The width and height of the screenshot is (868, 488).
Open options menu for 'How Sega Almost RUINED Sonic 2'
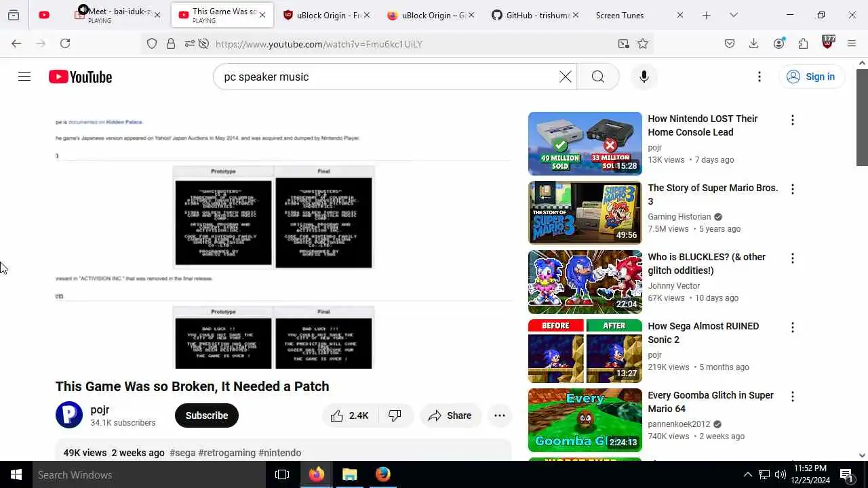pyautogui.click(x=792, y=327)
